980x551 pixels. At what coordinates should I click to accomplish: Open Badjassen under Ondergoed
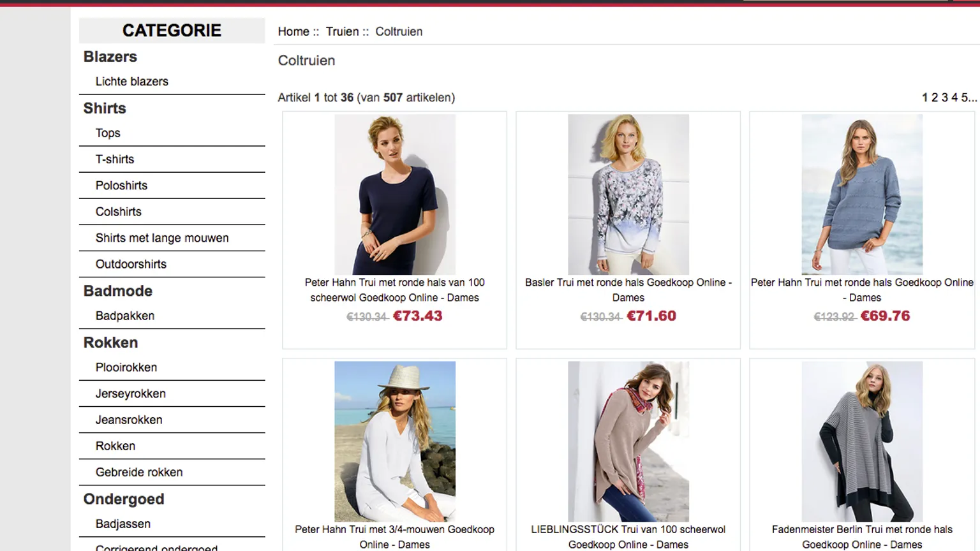point(123,524)
